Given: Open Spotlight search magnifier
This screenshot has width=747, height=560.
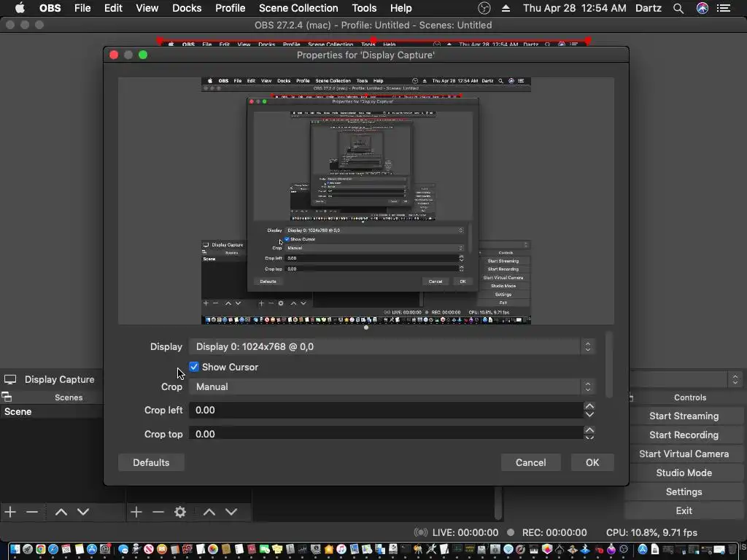Looking at the screenshot, I should (678, 8).
